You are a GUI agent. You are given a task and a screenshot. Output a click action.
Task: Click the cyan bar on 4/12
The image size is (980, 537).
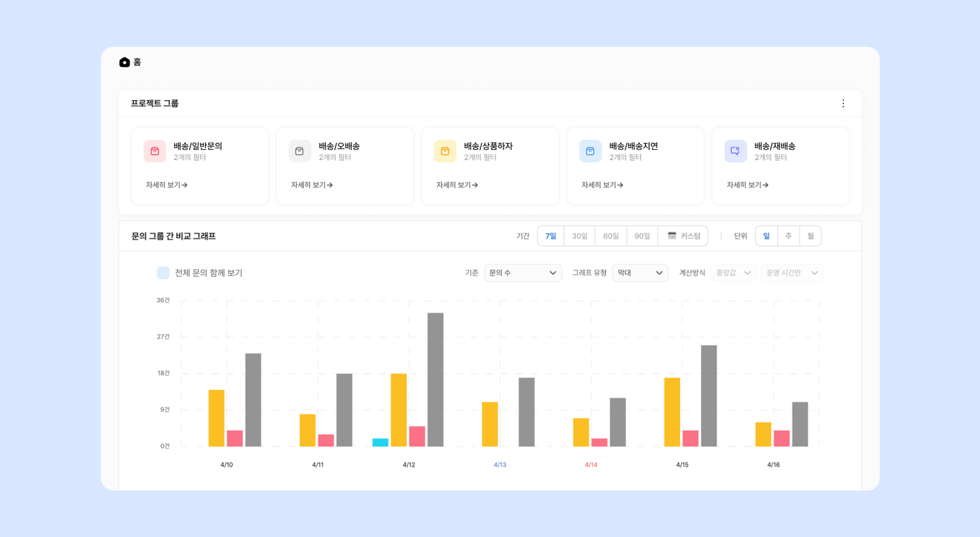pyautogui.click(x=380, y=442)
